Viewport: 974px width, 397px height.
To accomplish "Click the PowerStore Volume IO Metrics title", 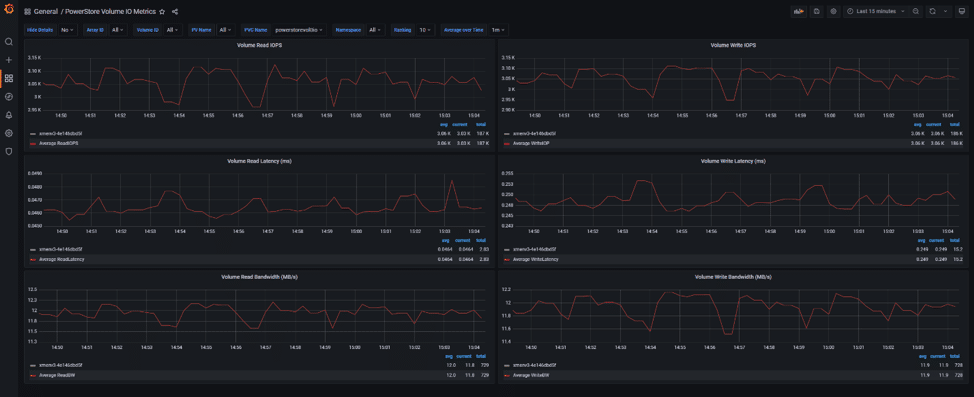I will pyautogui.click(x=111, y=12).
